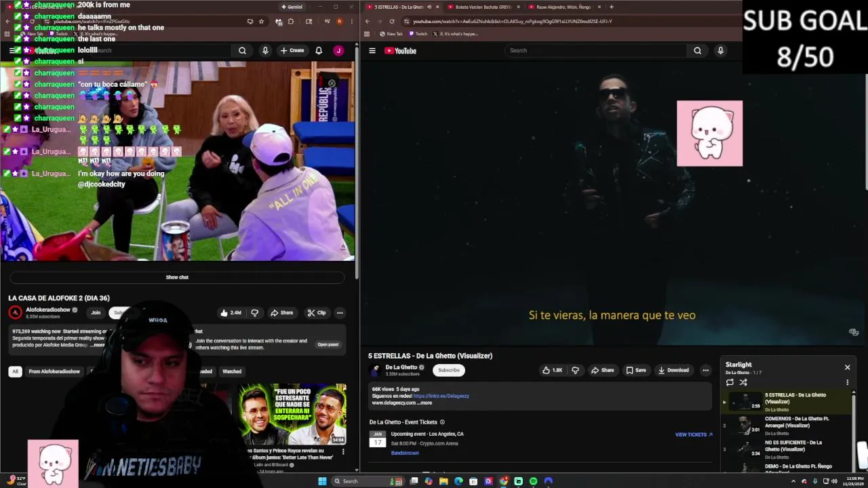This screenshot has width=868, height=488.
Task: Switch to 5 ESTRELLAS browser tab
Action: click(x=401, y=7)
